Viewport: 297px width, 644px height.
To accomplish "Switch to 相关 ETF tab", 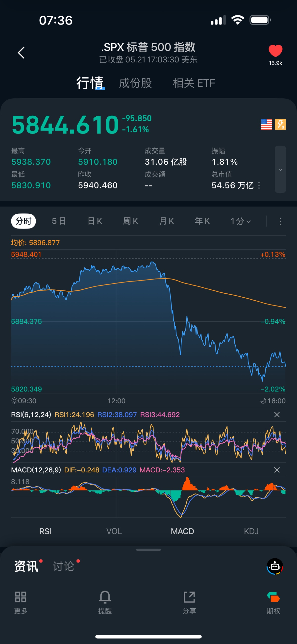I will tap(194, 83).
